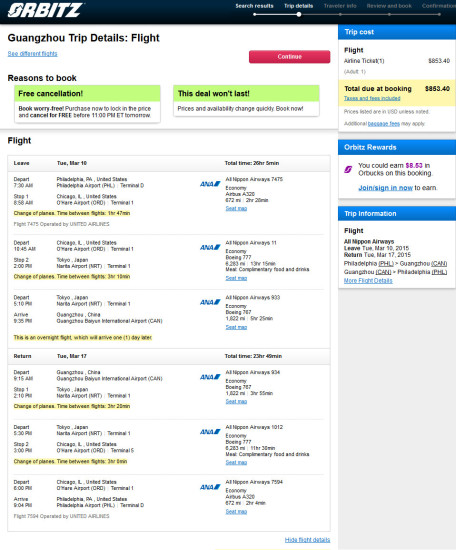Open More Flight Details link
The width and height of the screenshot is (456, 550).
point(368,281)
